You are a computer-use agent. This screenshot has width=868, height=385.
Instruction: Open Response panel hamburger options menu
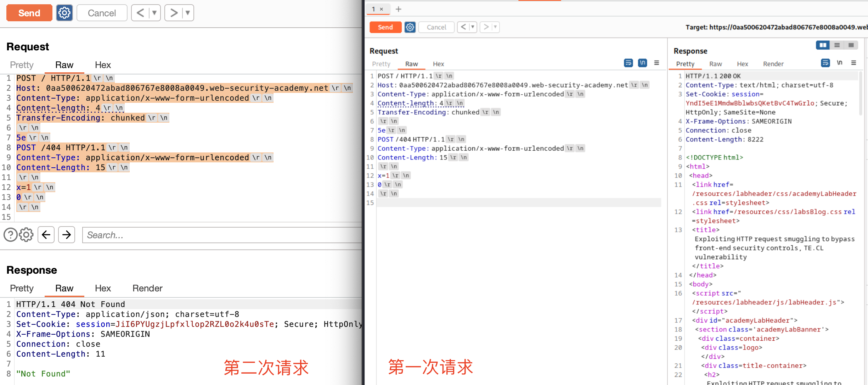point(853,63)
